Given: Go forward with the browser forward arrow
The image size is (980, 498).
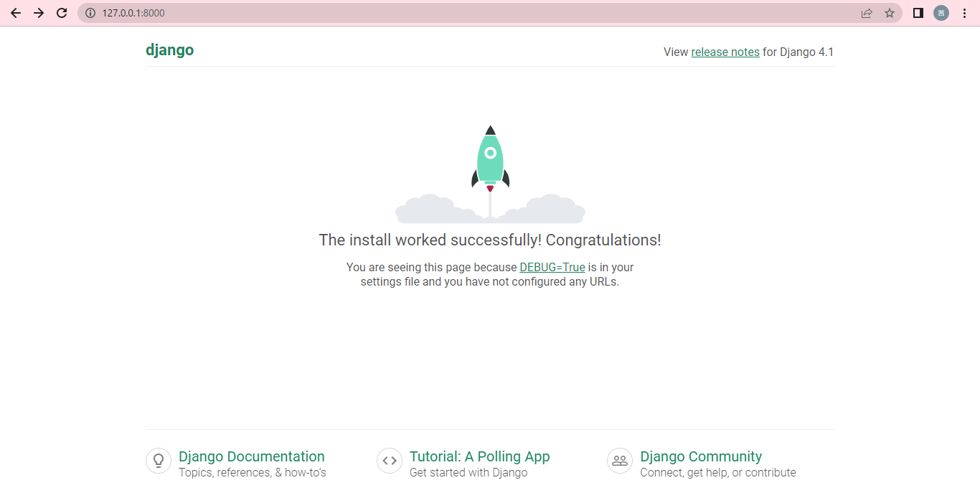Looking at the screenshot, I should [x=39, y=13].
